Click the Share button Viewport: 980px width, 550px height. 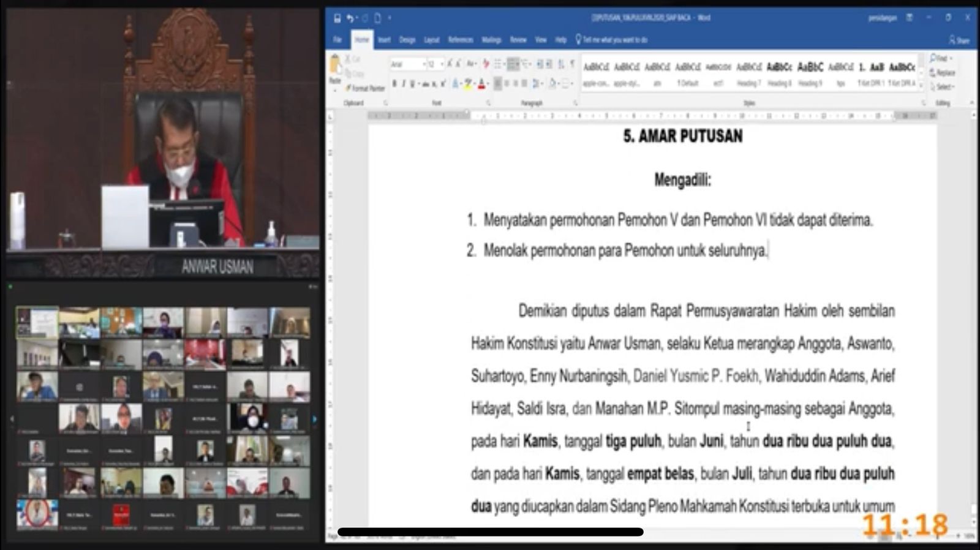point(959,40)
